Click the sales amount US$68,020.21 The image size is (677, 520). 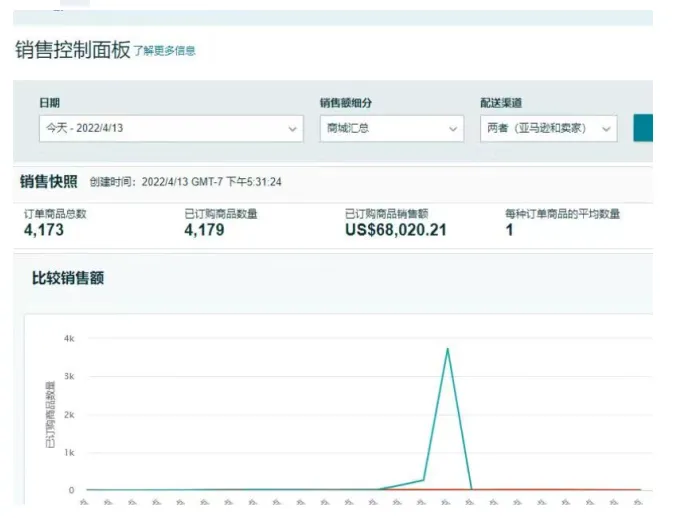(396, 230)
